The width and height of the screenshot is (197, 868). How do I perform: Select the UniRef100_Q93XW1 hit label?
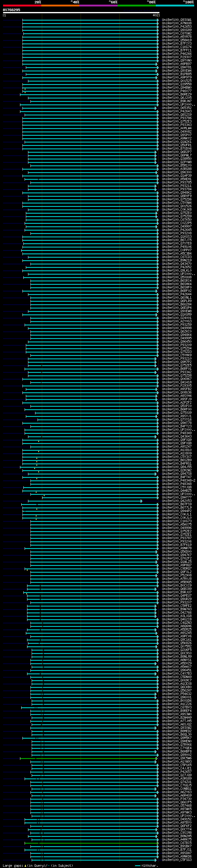click(177, 20)
